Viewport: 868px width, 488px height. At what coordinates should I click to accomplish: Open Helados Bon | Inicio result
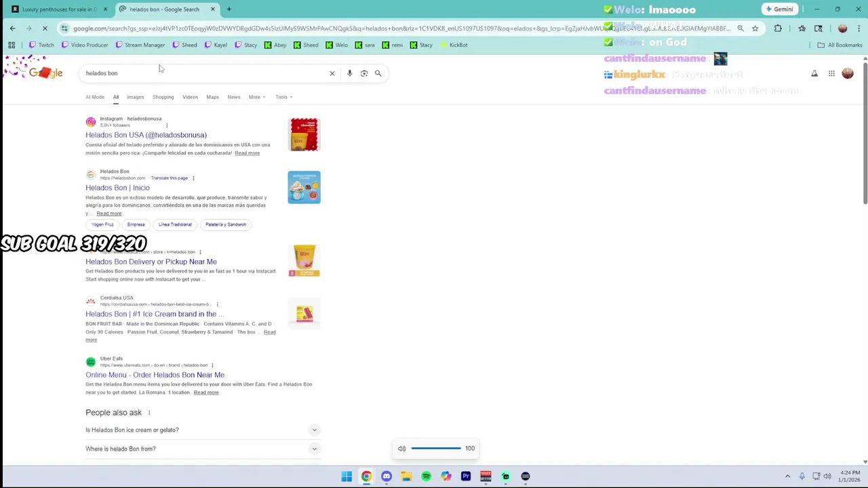pyautogui.click(x=117, y=188)
